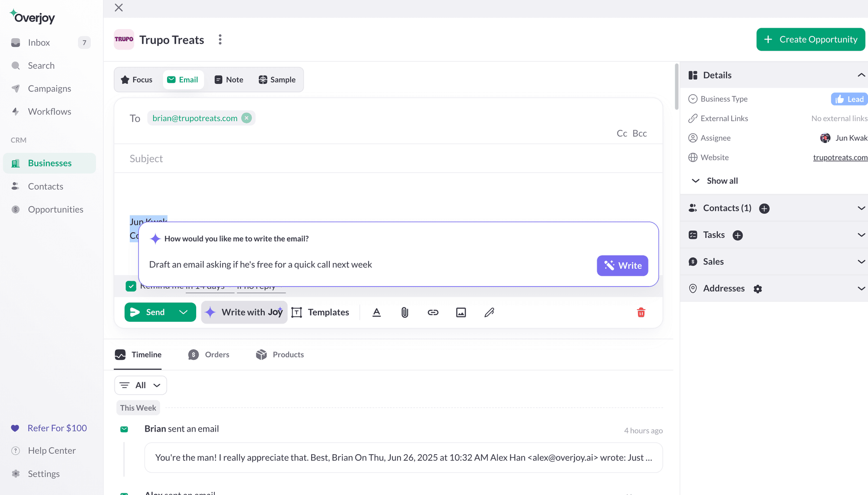Click the insert link icon
The width and height of the screenshot is (868, 495).
(433, 312)
